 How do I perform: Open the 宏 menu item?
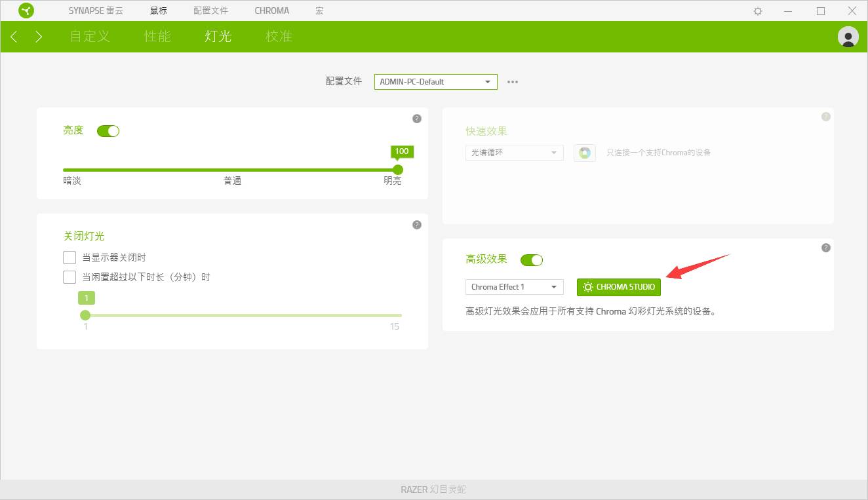(x=319, y=10)
